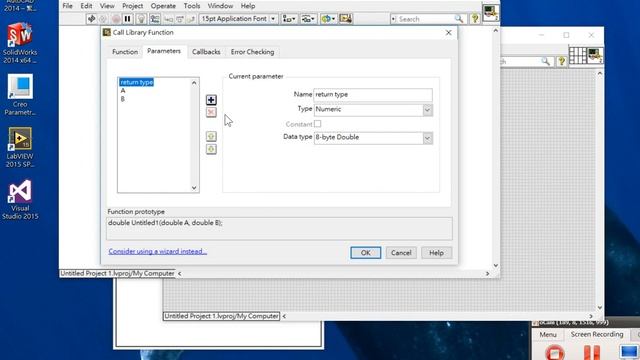Open the File menu
The image size is (640, 360).
pos(67,6)
